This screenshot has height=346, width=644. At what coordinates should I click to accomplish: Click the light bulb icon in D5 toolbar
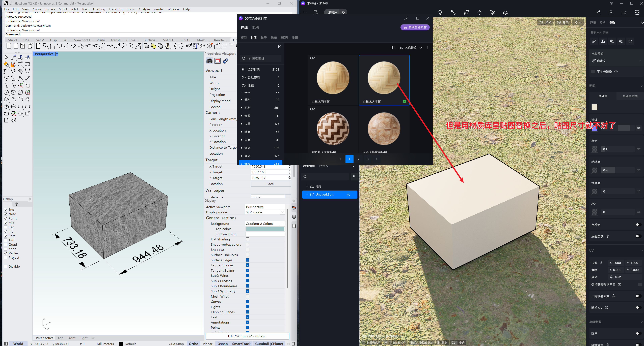[440, 12]
